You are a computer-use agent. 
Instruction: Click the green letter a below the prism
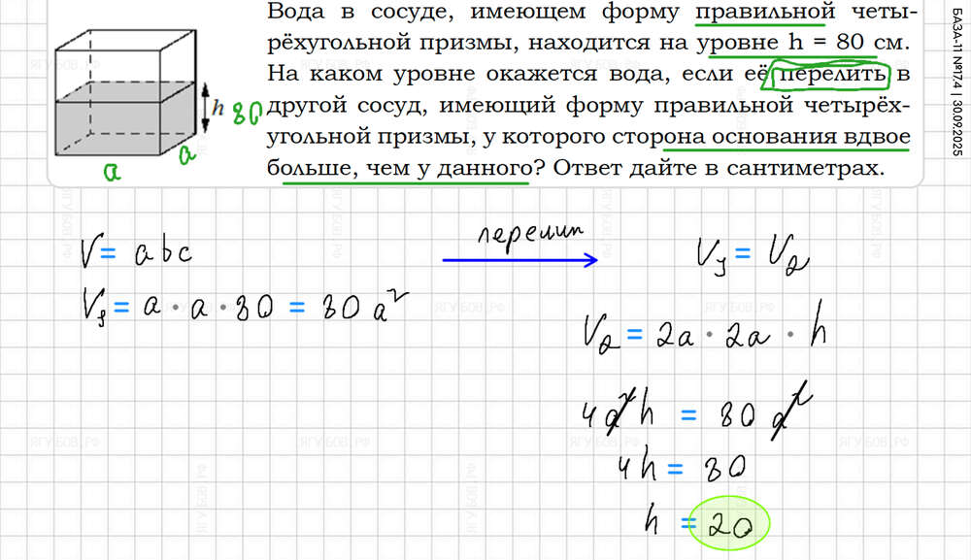[x=112, y=170]
